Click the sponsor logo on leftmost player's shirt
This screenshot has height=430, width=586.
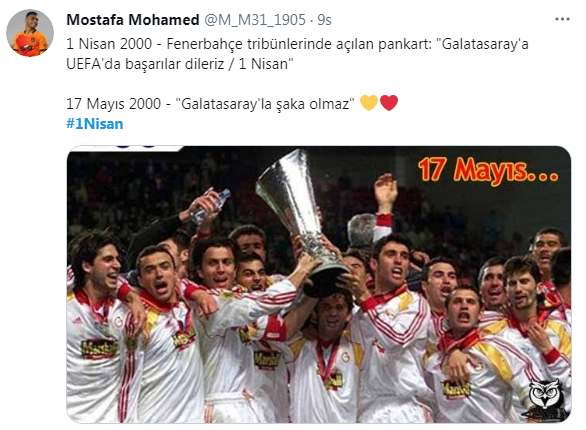pos(99,349)
